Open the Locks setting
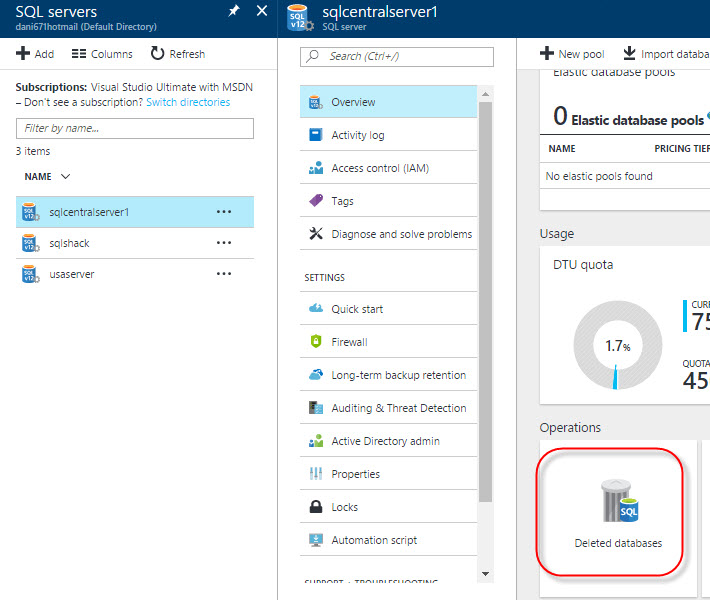 [x=389, y=507]
